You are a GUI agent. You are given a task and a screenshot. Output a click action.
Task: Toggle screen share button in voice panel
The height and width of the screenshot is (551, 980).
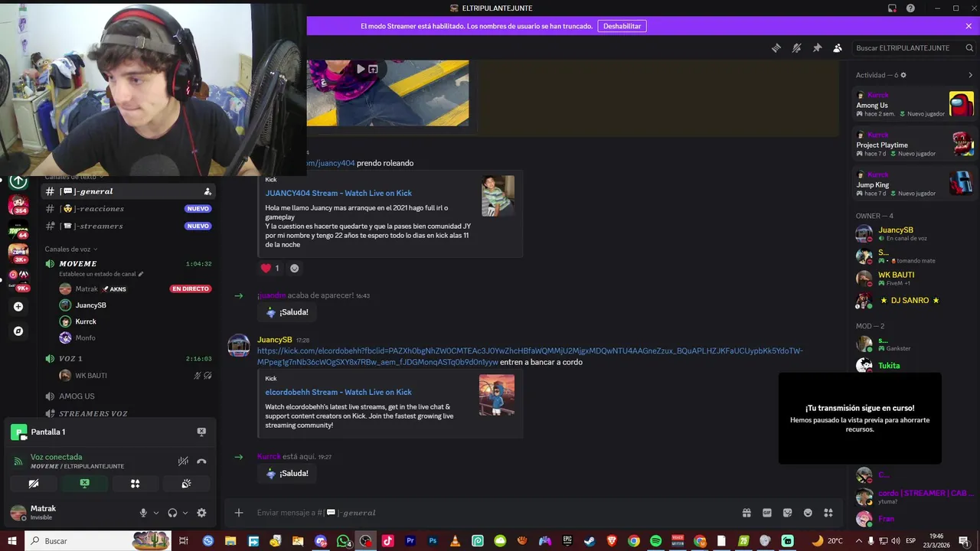84,484
